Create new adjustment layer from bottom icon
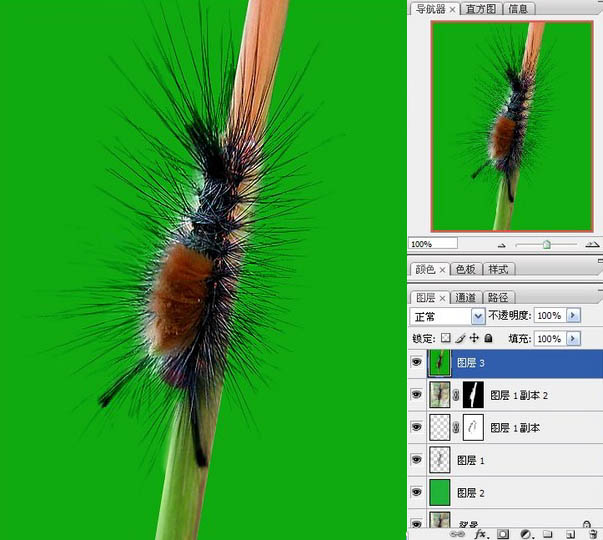The image size is (603, 540). coord(526,534)
